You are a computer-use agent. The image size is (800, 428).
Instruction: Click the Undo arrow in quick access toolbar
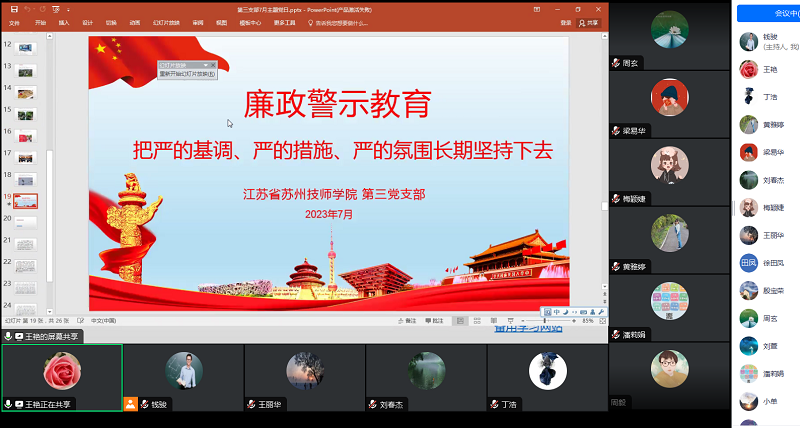[27, 8]
